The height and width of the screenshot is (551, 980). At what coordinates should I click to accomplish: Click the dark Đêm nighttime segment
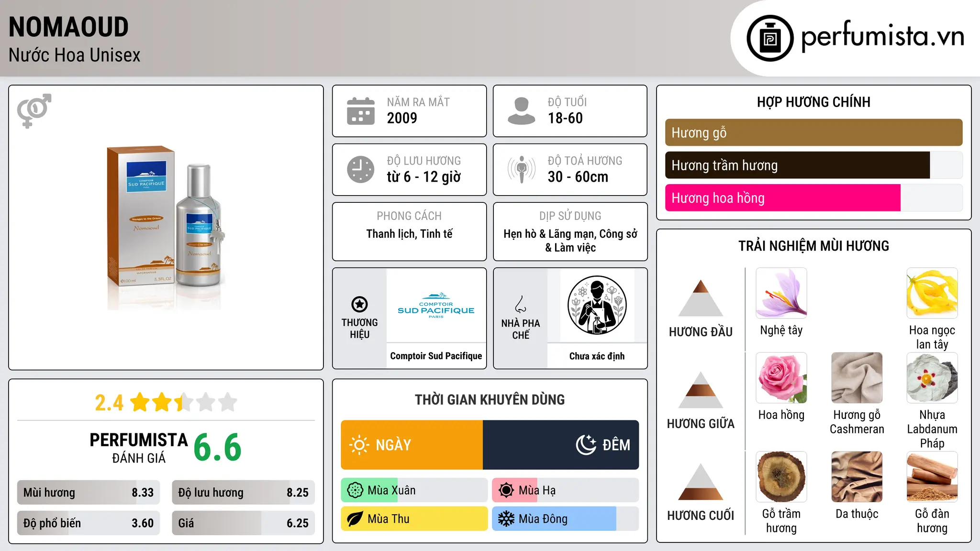click(561, 445)
